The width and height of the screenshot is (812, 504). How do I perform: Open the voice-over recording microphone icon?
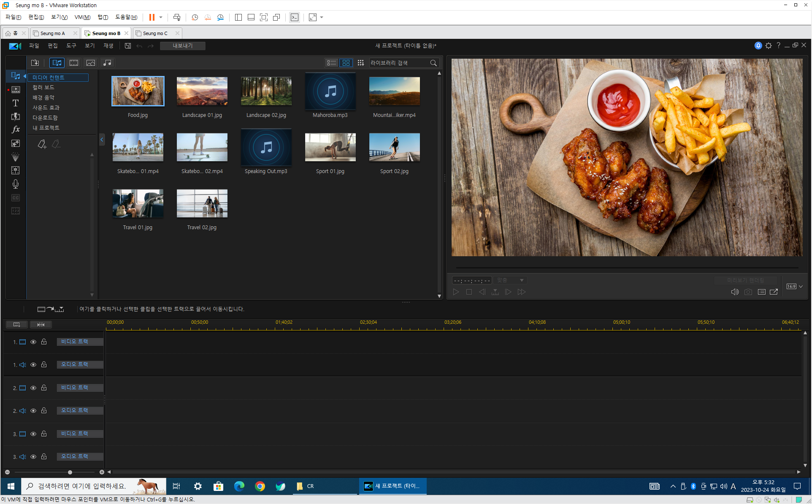tap(16, 184)
